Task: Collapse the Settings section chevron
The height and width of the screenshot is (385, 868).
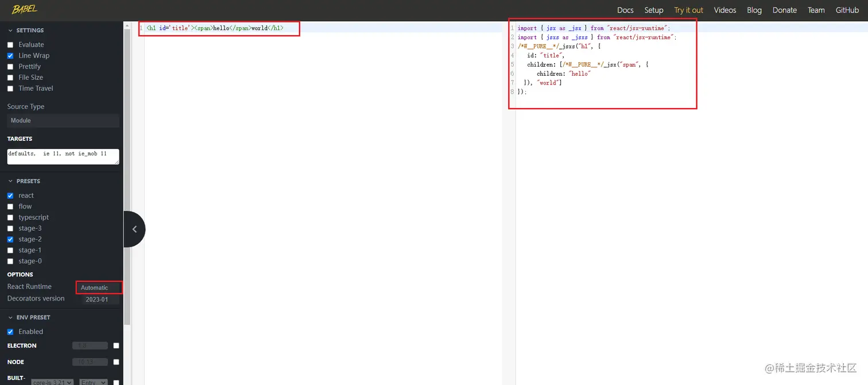Action: 10,30
